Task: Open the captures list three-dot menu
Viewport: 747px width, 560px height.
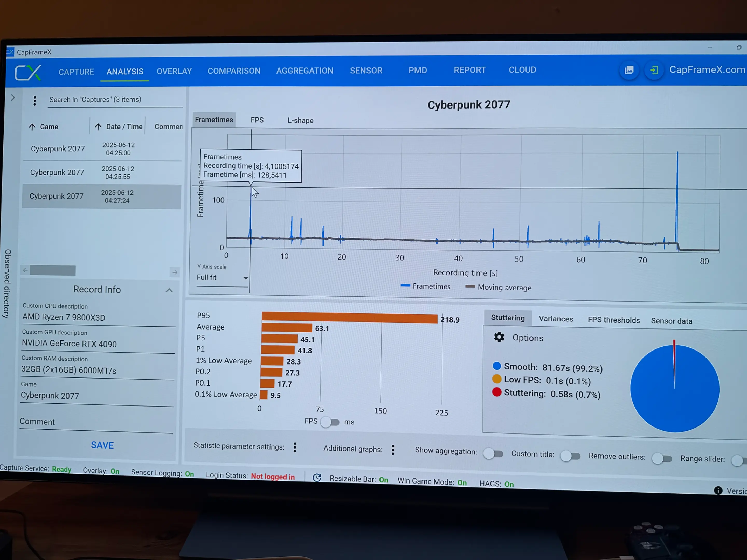Action: pos(34,101)
